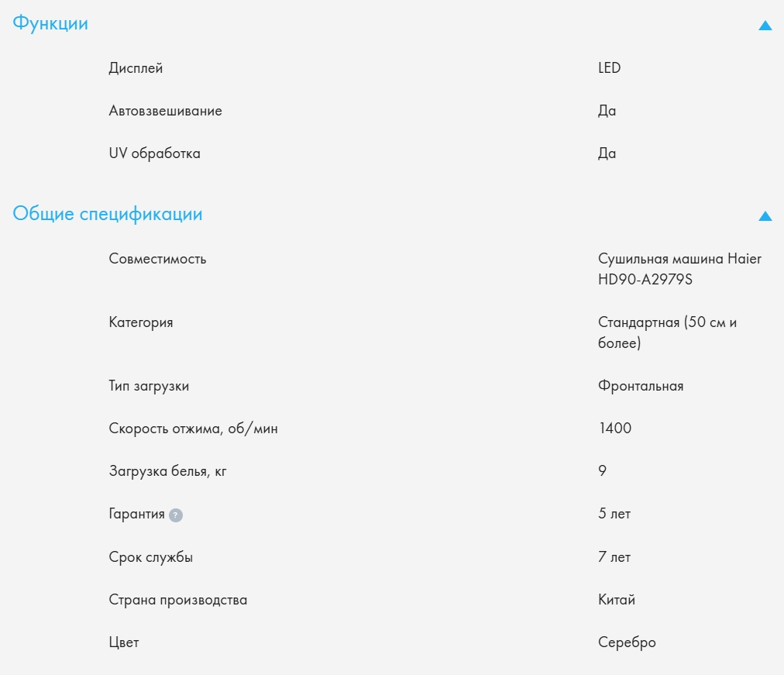Select the Срок службы label
784x675 pixels.
pos(150,557)
